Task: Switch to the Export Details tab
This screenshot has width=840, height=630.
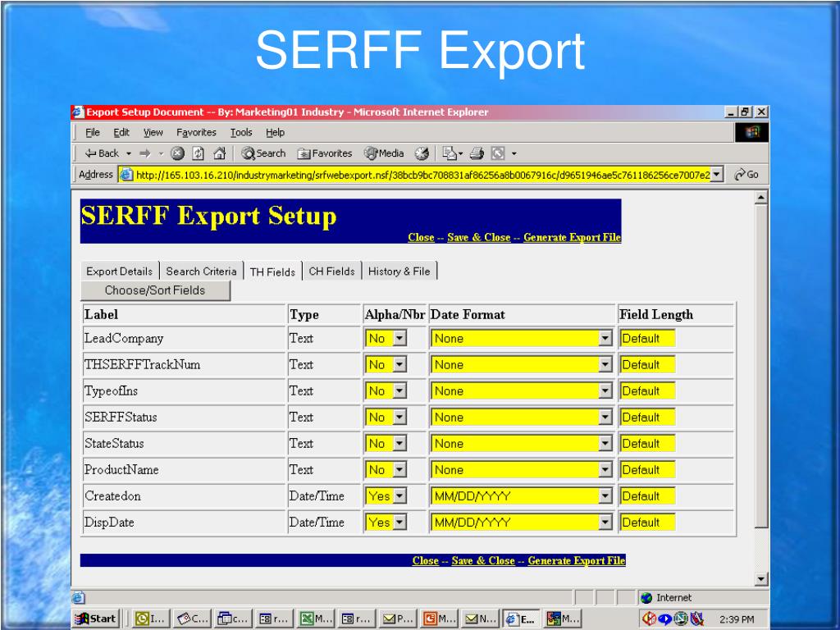Action: click(x=120, y=271)
